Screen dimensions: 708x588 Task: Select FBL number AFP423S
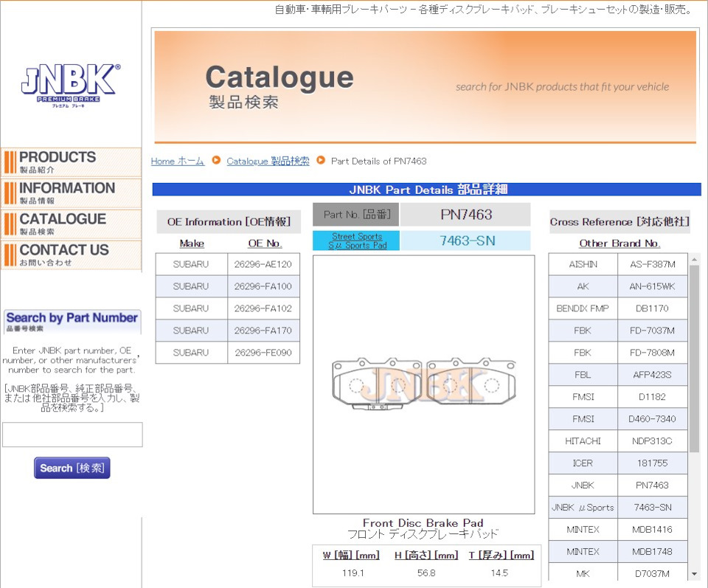(653, 375)
